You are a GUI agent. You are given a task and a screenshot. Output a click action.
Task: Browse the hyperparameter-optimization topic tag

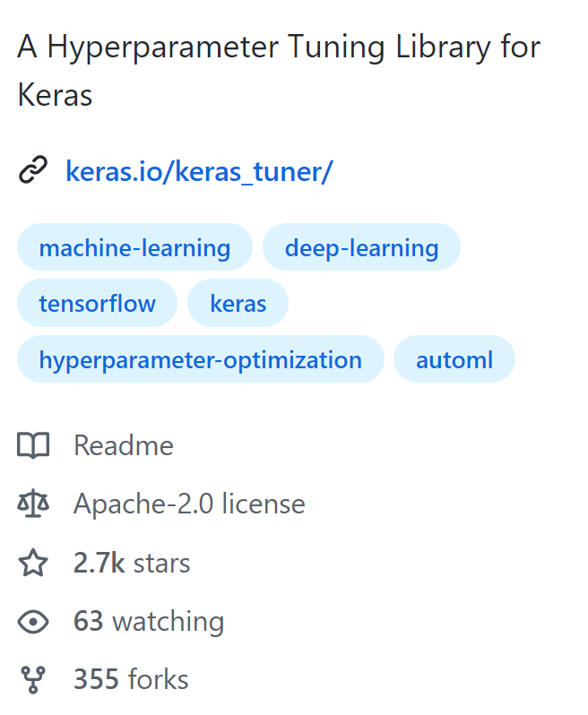point(201,359)
